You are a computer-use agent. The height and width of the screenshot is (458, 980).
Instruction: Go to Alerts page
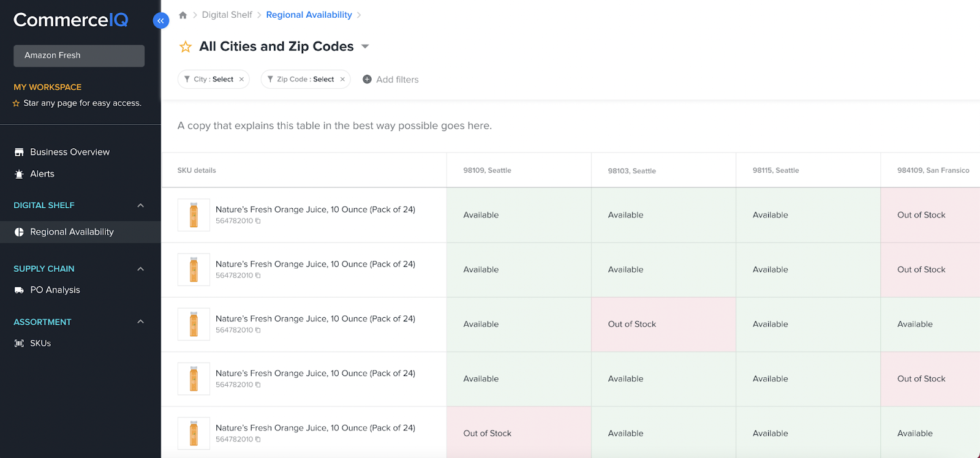(x=42, y=174)
